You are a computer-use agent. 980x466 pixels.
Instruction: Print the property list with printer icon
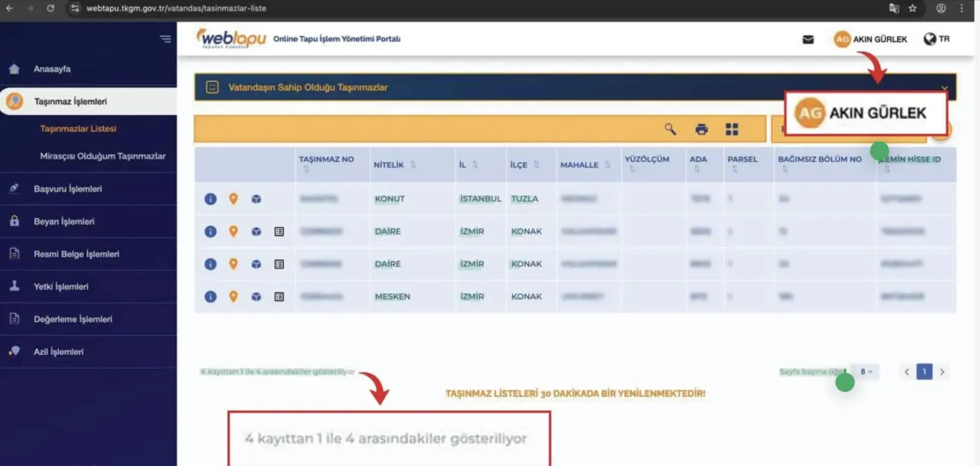[x=701, y=129]
